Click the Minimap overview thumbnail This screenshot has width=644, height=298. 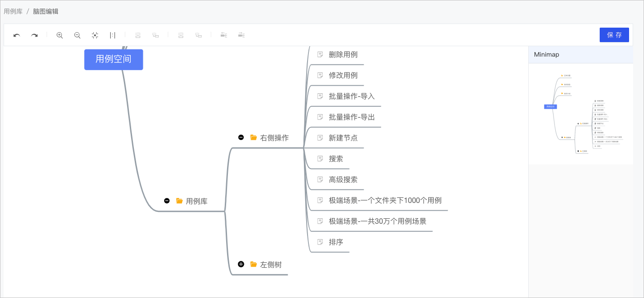[581, 114]
